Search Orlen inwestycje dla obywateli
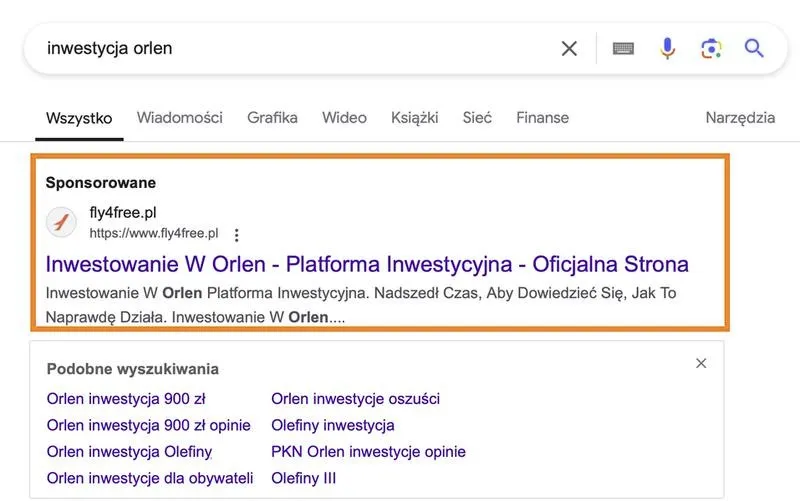This screenshot has height=501, width=800. click(150, 478)
